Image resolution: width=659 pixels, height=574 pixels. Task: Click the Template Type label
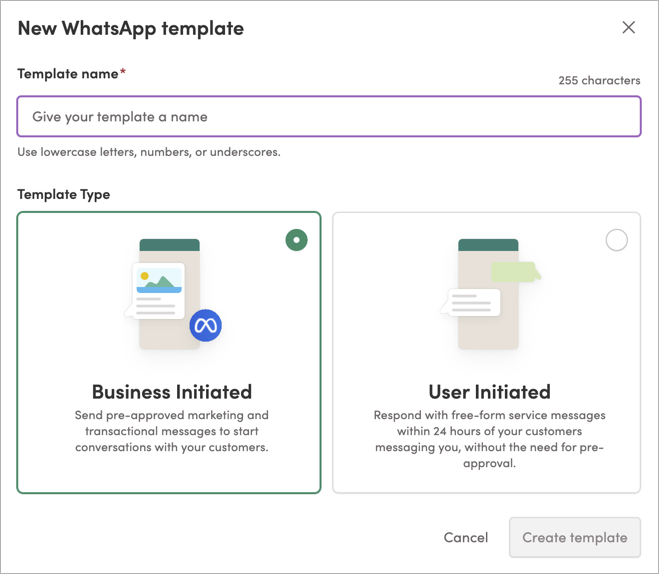63,195
